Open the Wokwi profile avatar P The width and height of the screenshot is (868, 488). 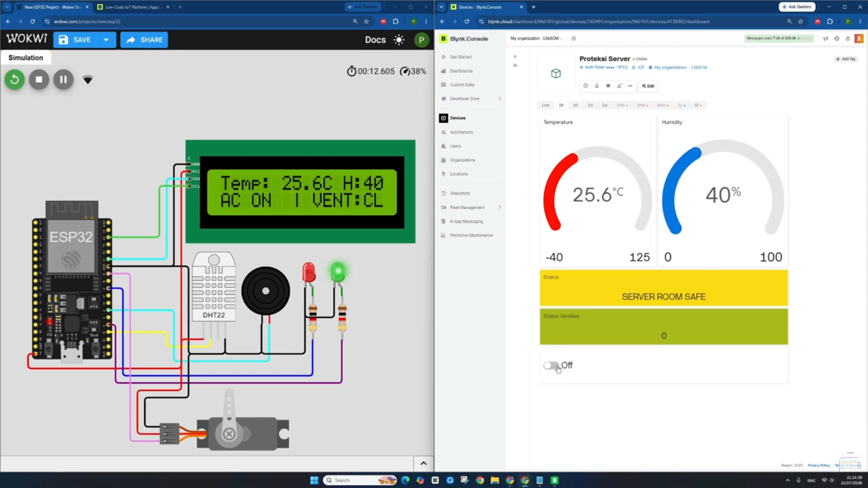point(422,40)
